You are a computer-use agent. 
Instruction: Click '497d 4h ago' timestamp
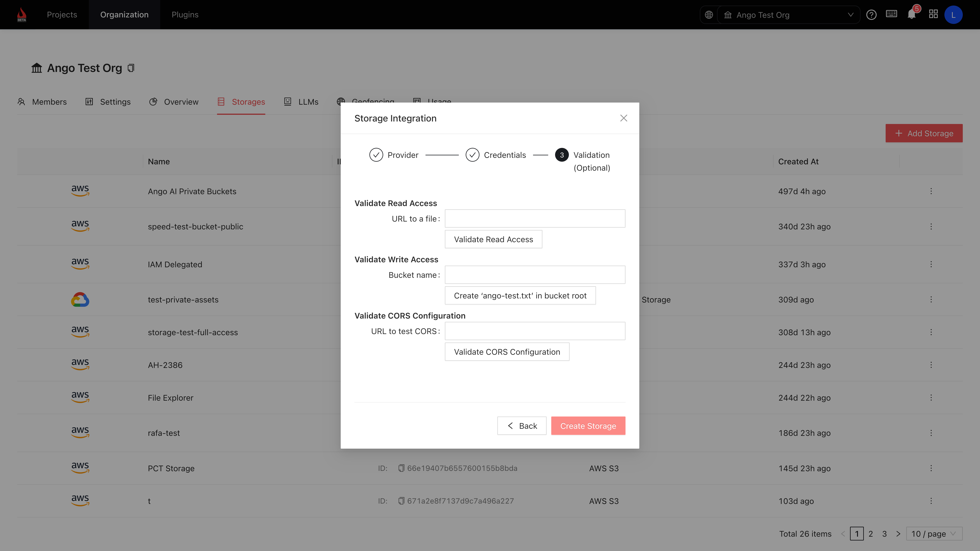click(802, 192)
